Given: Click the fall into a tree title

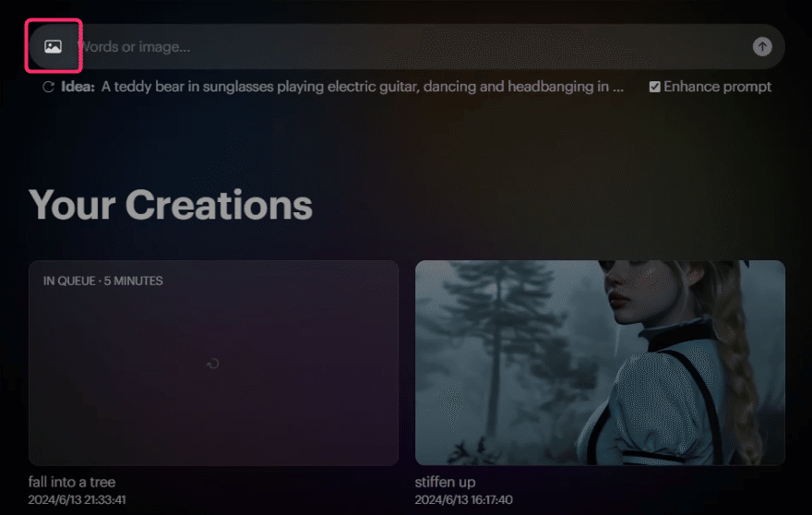Looking at the screenshot, I should (72, 482).
